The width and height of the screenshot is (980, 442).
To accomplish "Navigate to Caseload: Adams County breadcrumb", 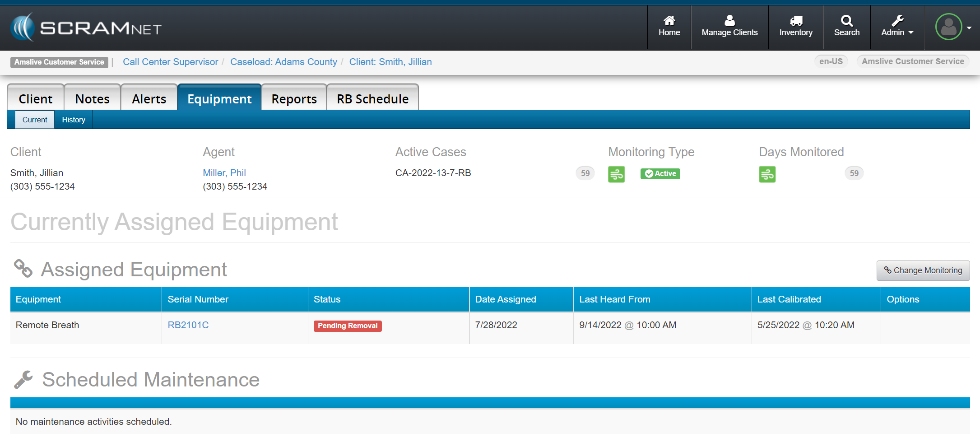I will [283, 62].
